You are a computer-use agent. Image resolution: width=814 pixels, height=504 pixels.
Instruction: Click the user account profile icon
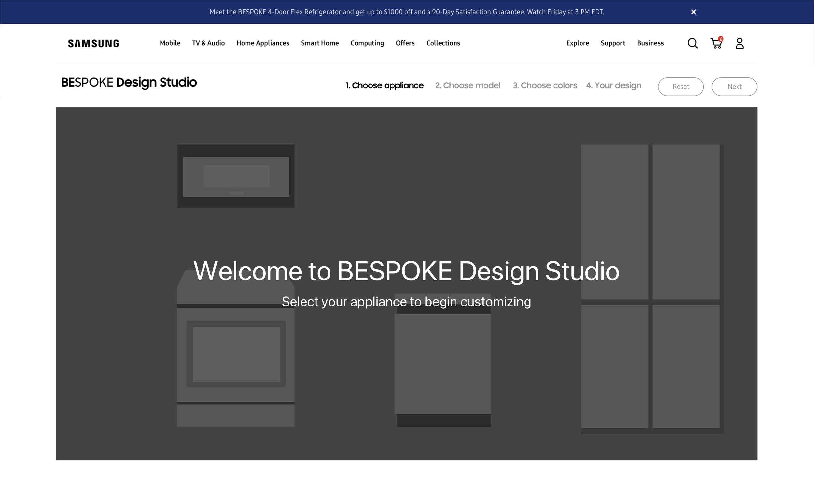[739, 43]
